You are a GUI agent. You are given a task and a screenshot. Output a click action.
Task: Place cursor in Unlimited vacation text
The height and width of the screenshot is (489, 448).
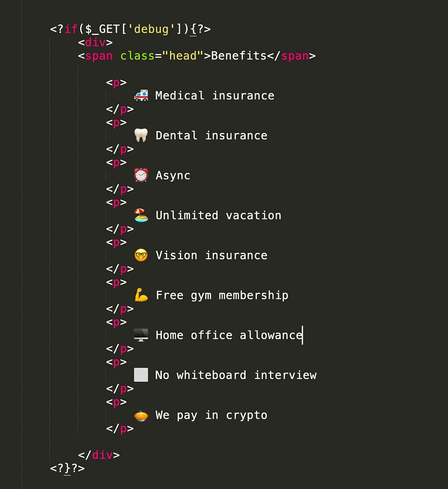click(218, 216)
